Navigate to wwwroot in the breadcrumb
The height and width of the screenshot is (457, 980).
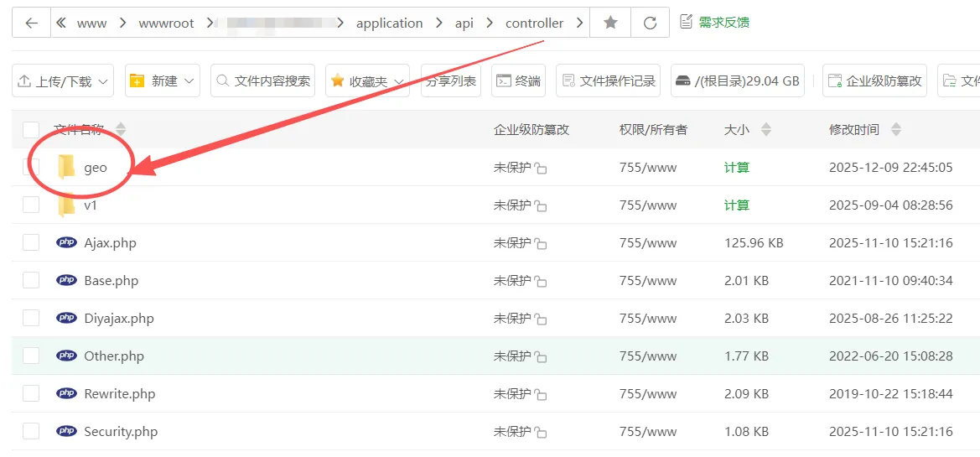point(166,23)
